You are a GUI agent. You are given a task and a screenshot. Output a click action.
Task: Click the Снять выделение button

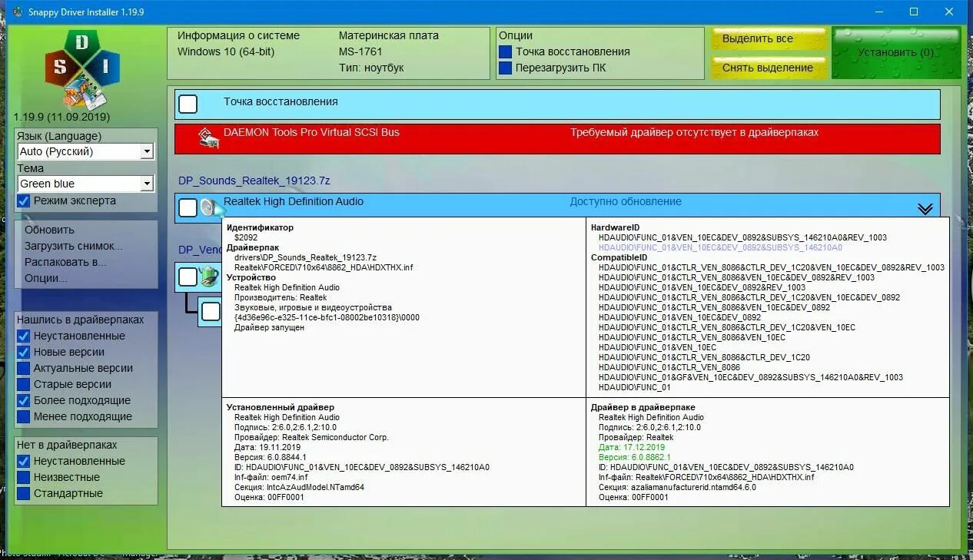pyautogui.click(x=769, y=68)
